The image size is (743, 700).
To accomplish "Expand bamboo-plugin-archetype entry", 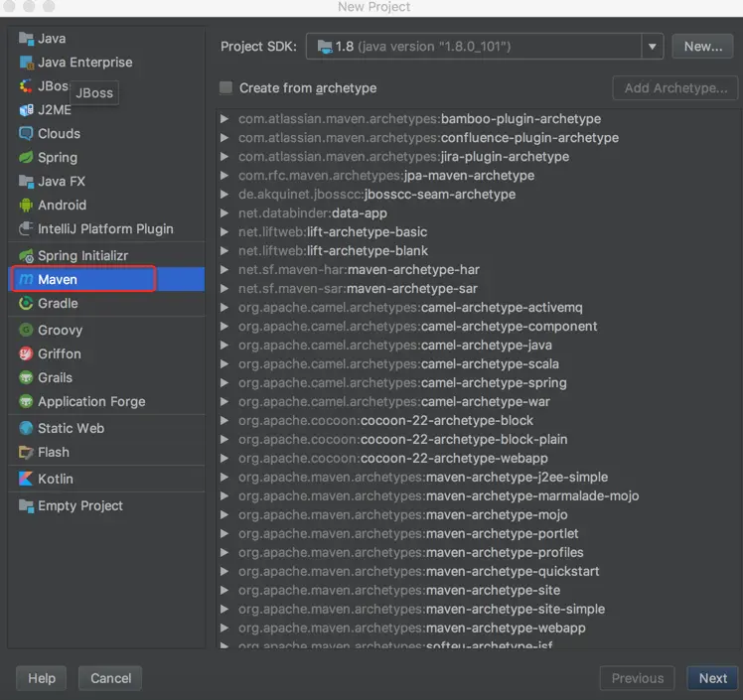I will click(224, 119).
